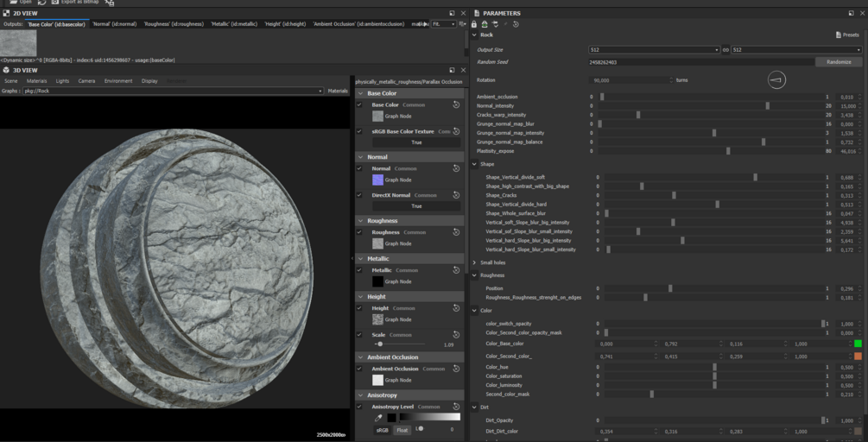Collapse the Shape parameters section
Image resolution: width=868 pixels, height=442 pixels.
click(x=474, y=164)
